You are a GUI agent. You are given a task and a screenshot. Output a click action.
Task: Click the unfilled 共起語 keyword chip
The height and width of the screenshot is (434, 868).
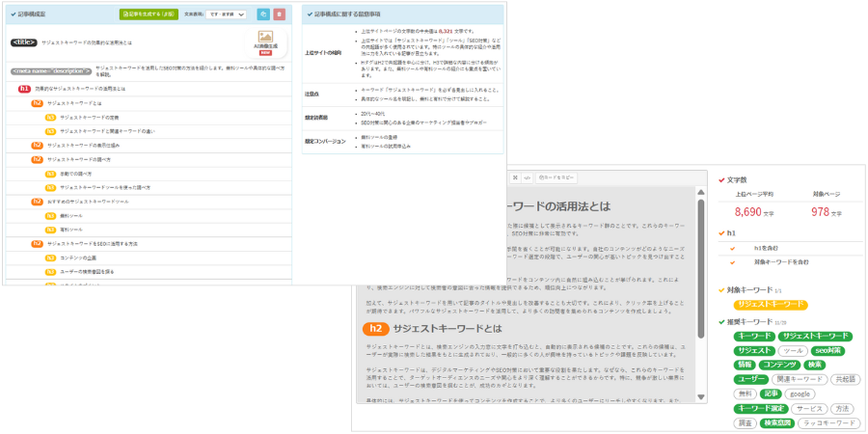pyautogui.click(x=845, y=380)
